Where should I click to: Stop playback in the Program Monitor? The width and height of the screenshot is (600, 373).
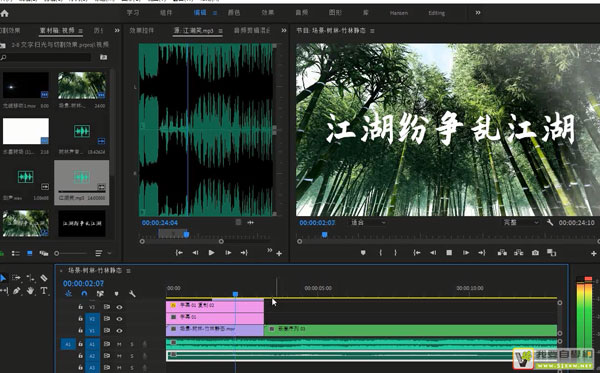[449, 252]
